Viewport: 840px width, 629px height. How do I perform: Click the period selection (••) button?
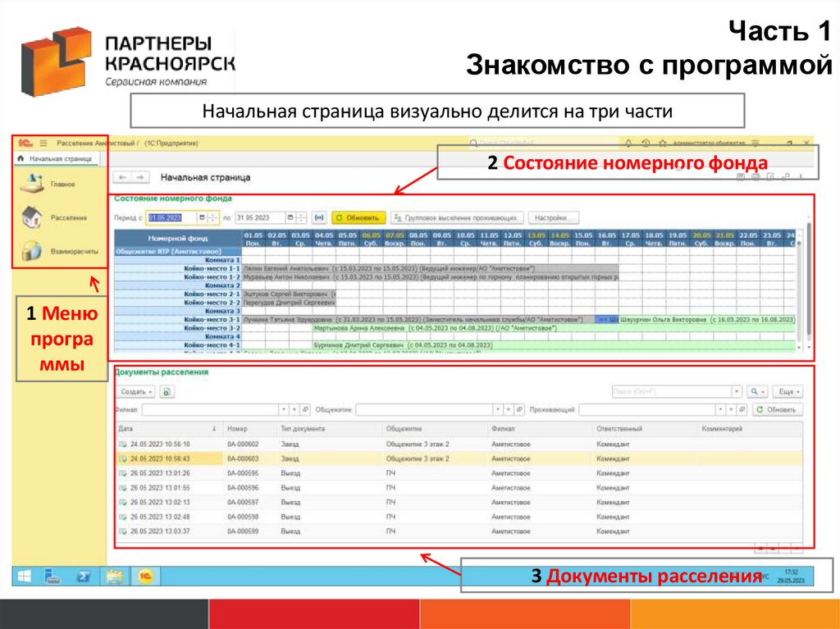tap(319, 218)
